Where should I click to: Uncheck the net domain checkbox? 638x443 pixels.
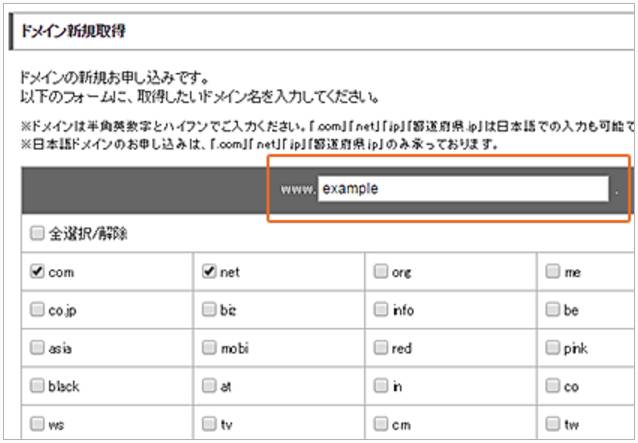(x=209, y=271)
